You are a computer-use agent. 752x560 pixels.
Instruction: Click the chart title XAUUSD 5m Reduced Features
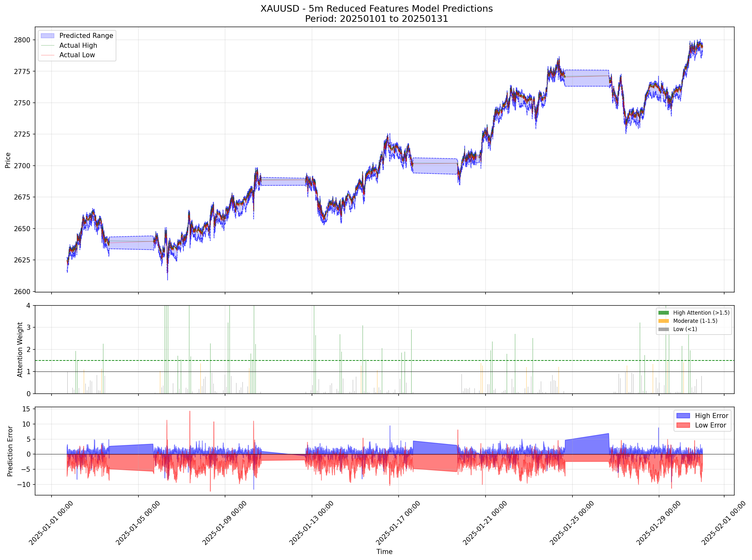tap(376, 9)
